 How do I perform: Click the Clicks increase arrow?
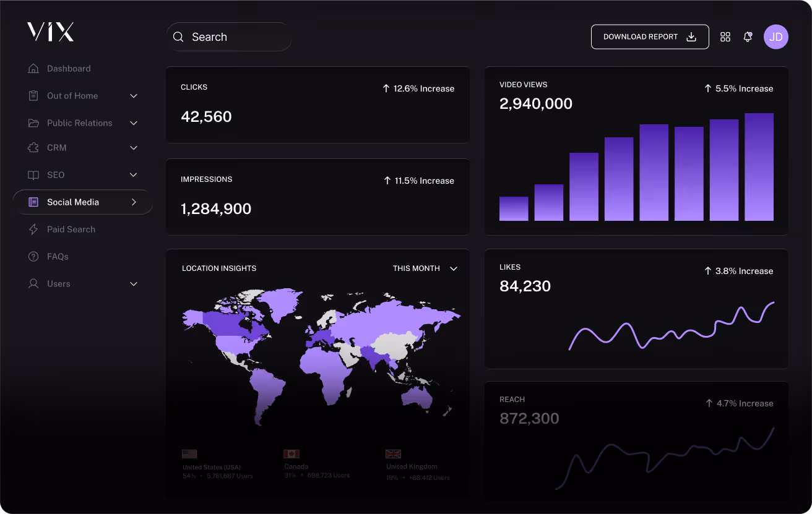(386, 88)
